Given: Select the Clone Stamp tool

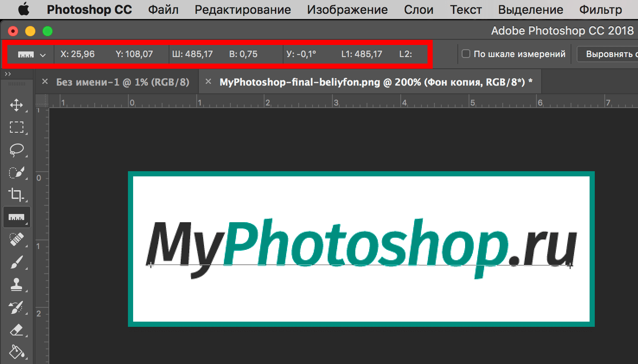Looking at the screenshot, I should point(16,284).
